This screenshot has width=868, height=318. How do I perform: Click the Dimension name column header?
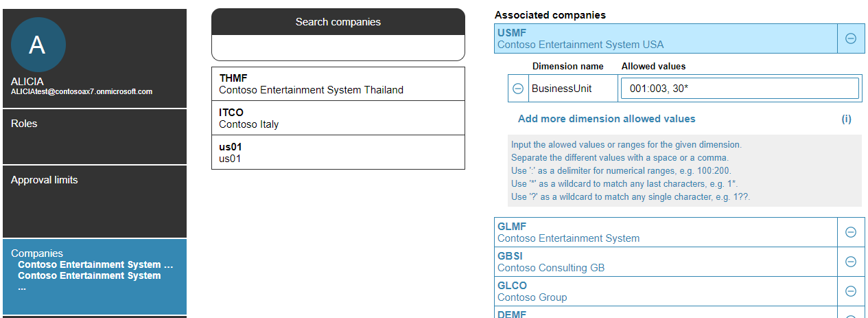pyautogui.click(x=568, y=67)
